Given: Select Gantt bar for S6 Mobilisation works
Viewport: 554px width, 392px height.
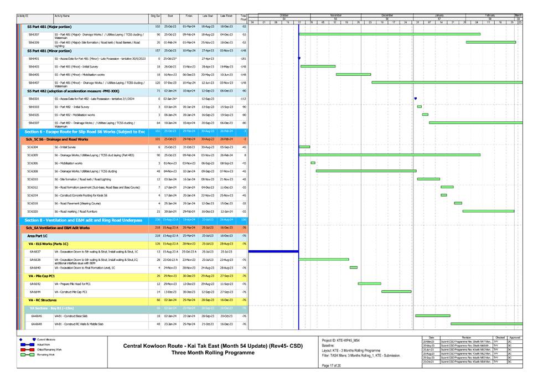Looking at the screenshot, I should (313, 163).
